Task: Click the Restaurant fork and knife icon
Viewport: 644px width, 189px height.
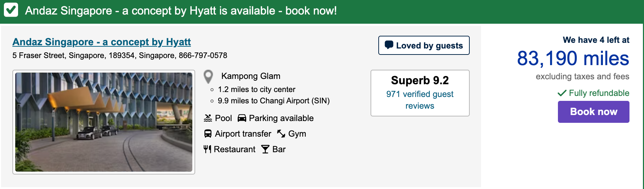Action: [207, 149]
